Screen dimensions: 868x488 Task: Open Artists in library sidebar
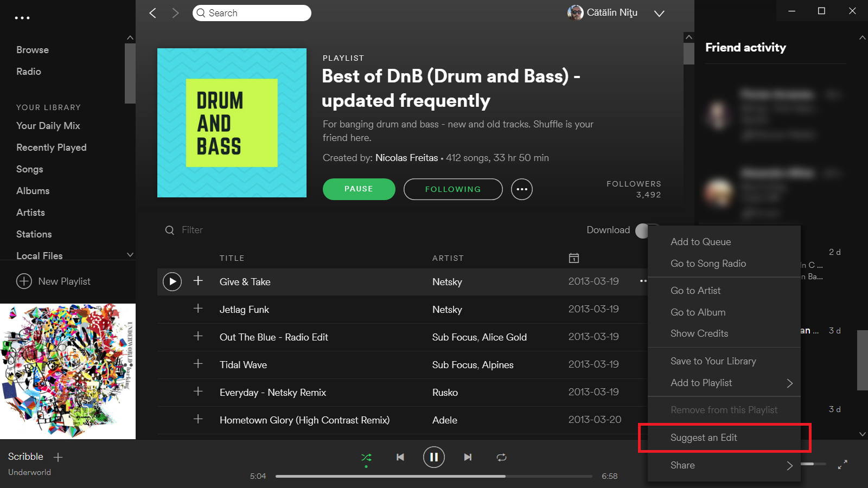click(x=31, y=213)
